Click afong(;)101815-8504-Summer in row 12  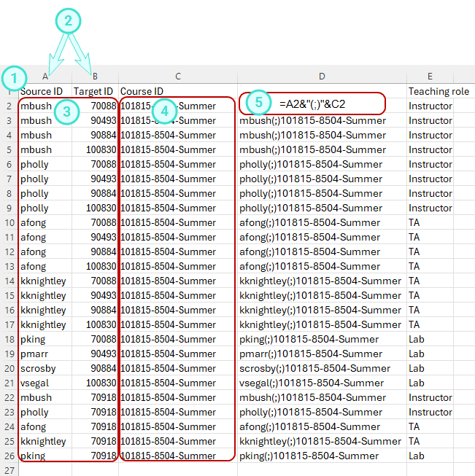[x=322, y=251]
